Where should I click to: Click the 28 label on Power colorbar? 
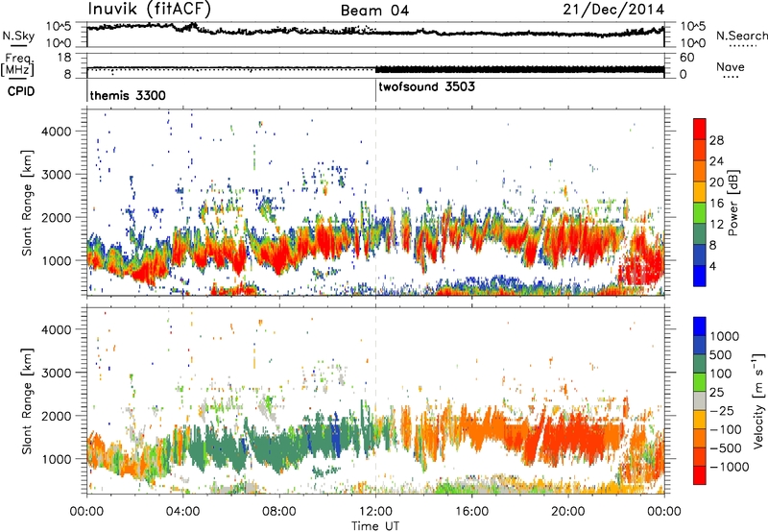pyautogui.click(x=716, y=140)
